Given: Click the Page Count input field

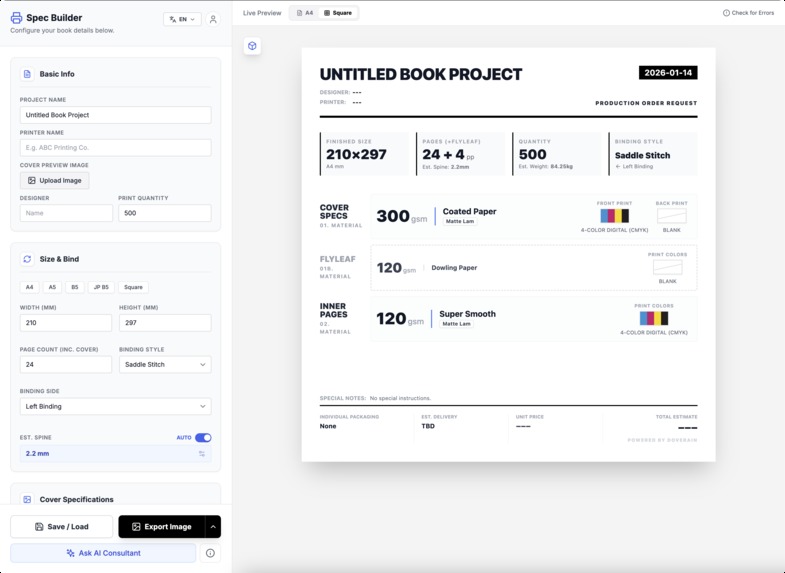Looking at the screenshot, I should [x=66, y=365].
